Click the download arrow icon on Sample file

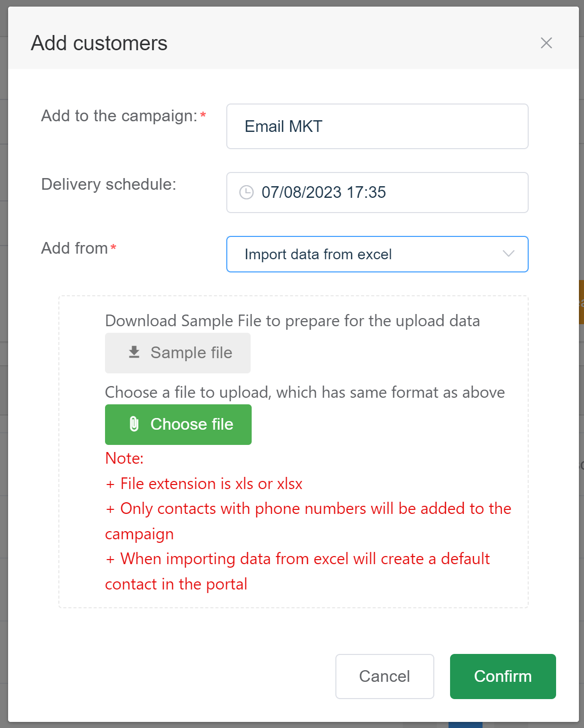pos(134,352)
